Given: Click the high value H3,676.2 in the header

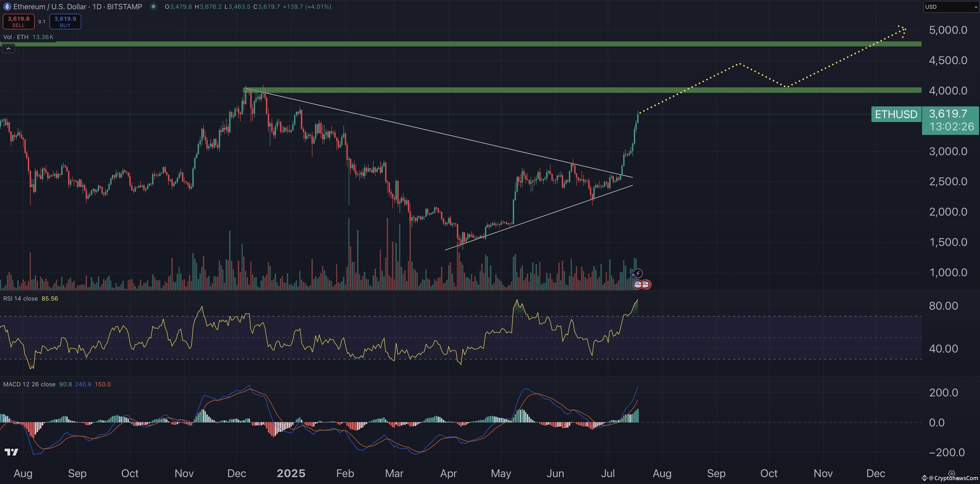Looking at the screenshot, I should coord(208,6).
